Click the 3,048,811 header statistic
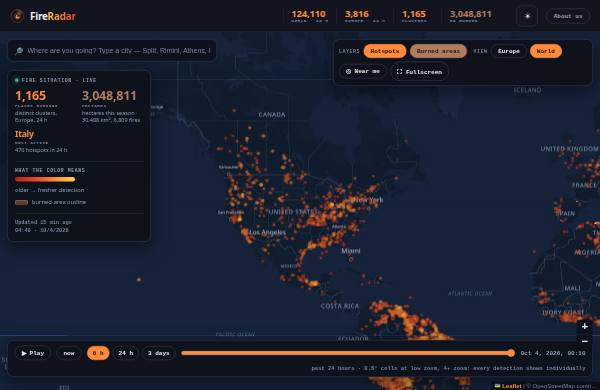Viewport: 600px width, 390px height. tap(470, 14)
